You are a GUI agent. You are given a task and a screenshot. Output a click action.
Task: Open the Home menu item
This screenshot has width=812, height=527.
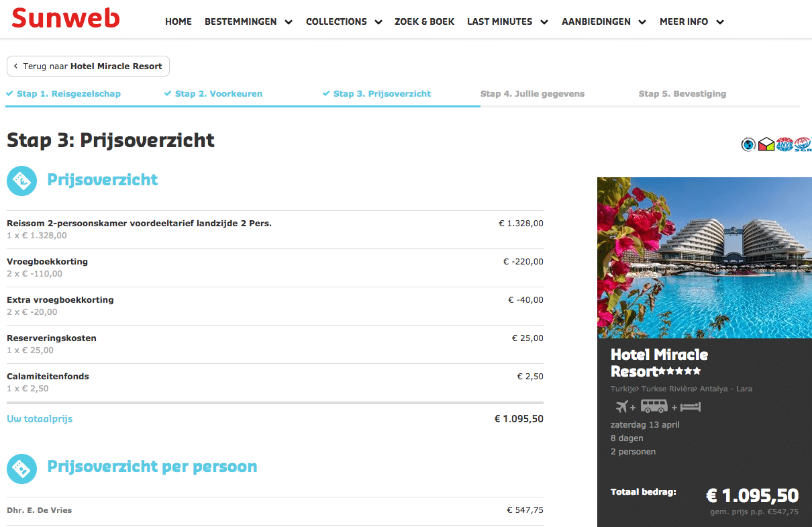coord(179,21)
